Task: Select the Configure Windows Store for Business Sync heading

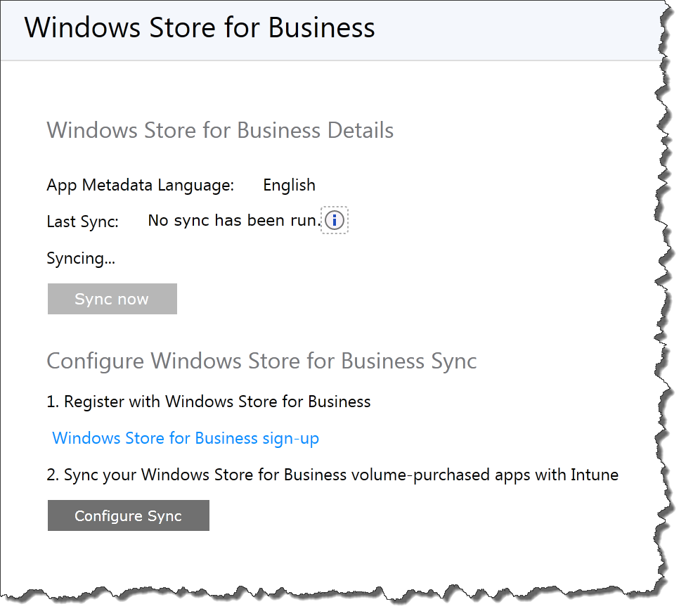Action: coord(261,361)
